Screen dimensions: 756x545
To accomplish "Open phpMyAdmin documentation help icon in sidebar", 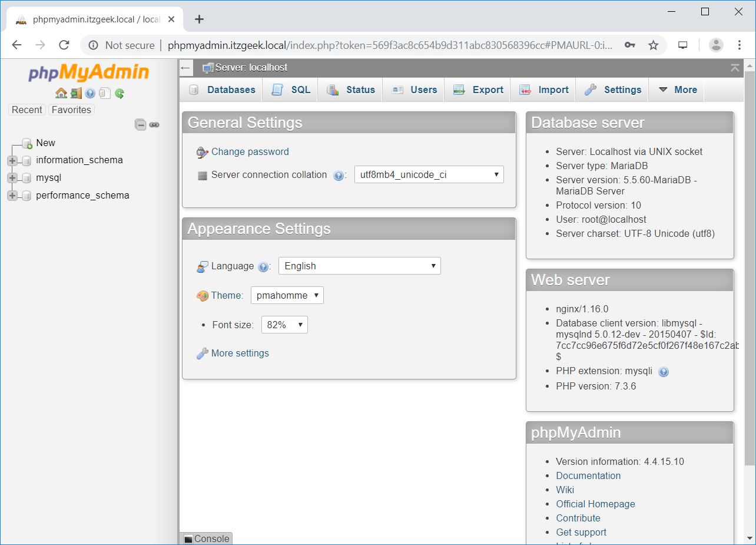I will (x=90, y=93).
